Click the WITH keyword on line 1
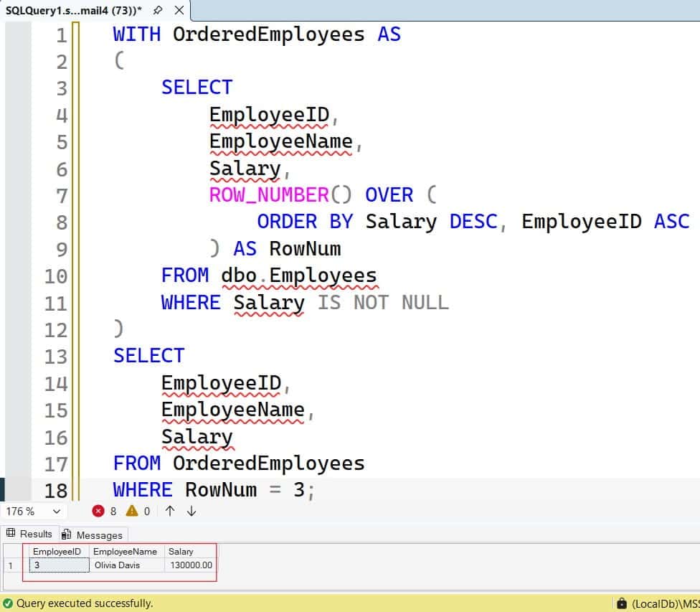The height and width of the screenshot is (612, 700). [136, 34]
